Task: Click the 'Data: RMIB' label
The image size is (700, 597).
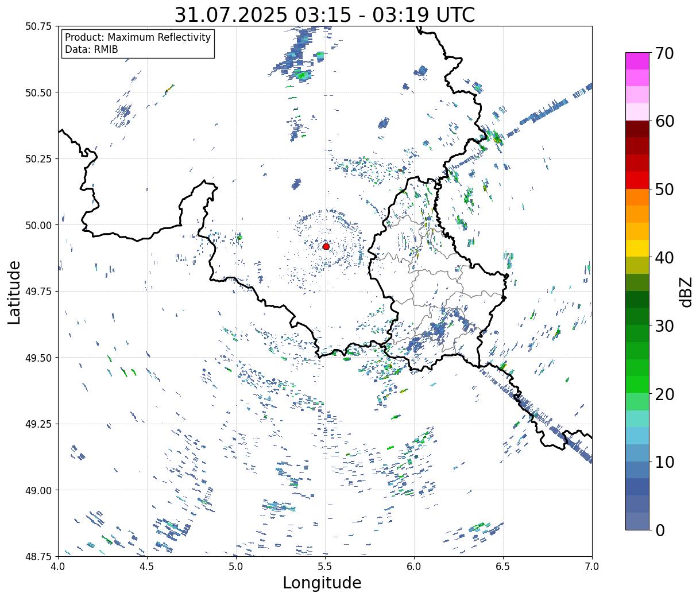Action: tap(91, 49)
